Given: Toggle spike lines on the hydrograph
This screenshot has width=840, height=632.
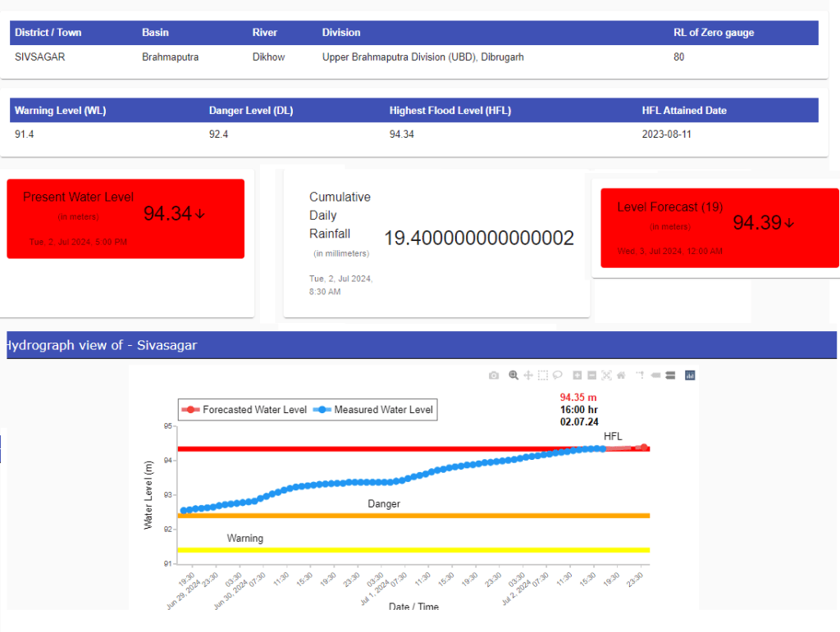Looking at the screenshot, I should click(x=640, y=375).
